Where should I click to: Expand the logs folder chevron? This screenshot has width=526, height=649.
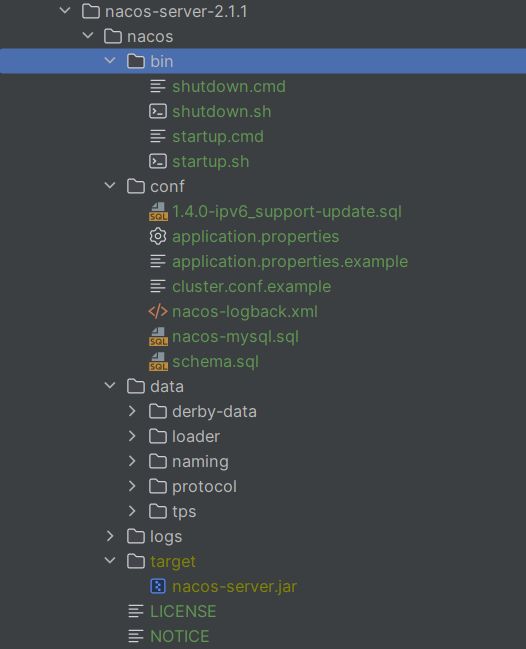[110, 536]
